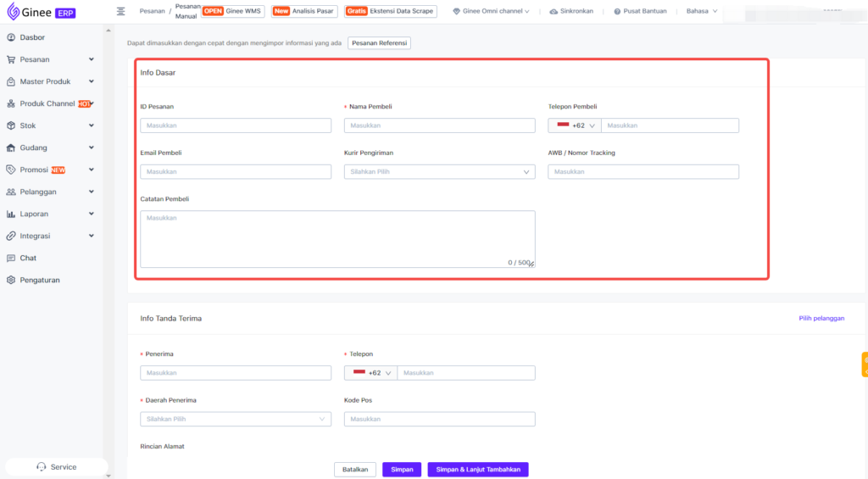The image size is (868, 479).
Task: Expand the Promosi submenu chevron
Action: (92, 170)
